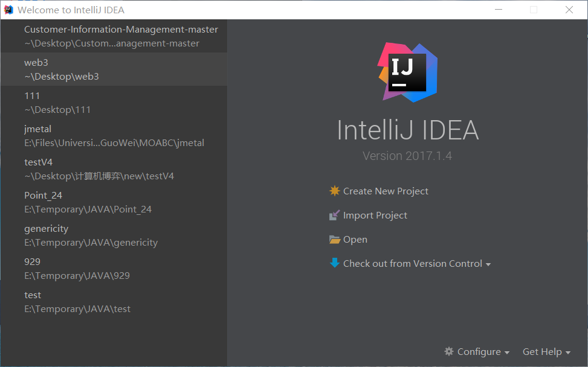The image size is (588, 367).
Task: Select the Open link
Action: (355, 239)
